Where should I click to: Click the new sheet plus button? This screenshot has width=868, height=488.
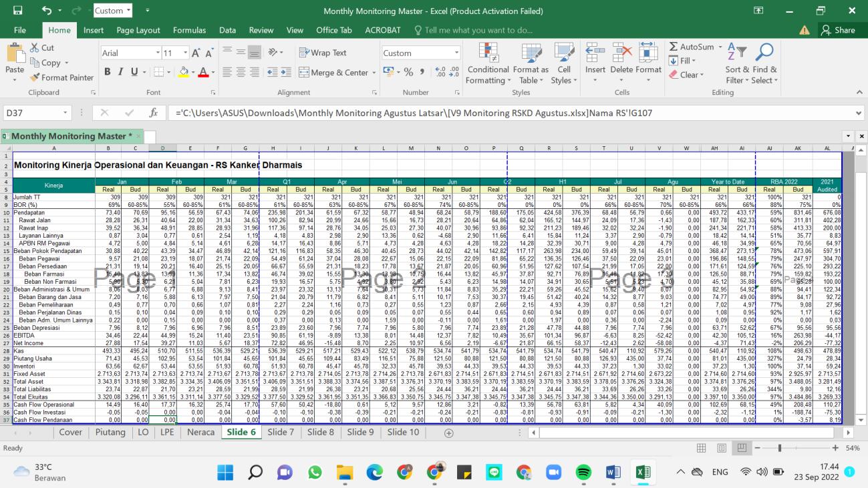[x=448, y=433]
